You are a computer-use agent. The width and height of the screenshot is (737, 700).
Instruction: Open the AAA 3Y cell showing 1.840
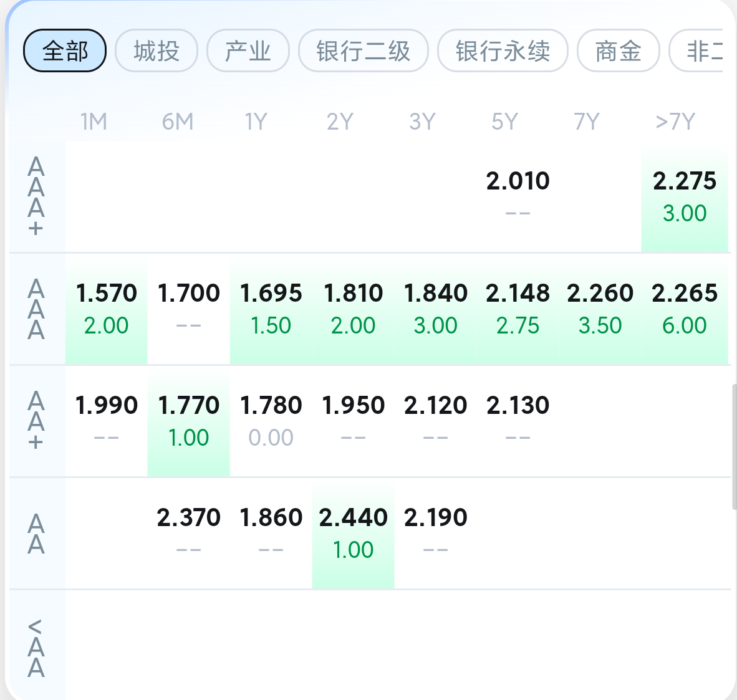(x=435, y=309)
